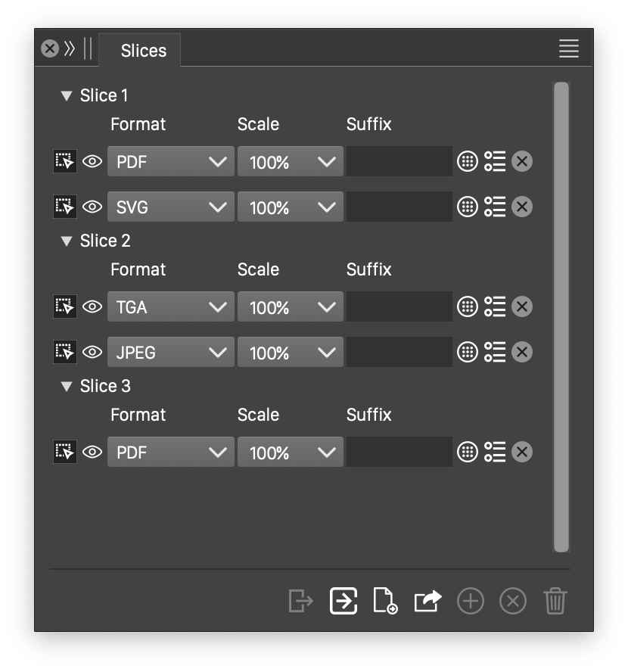The image size is (628, 672).
Task: Click the vertical scrollbar of the Slices list
Action: pyautogui.click(x=561, y=316)
